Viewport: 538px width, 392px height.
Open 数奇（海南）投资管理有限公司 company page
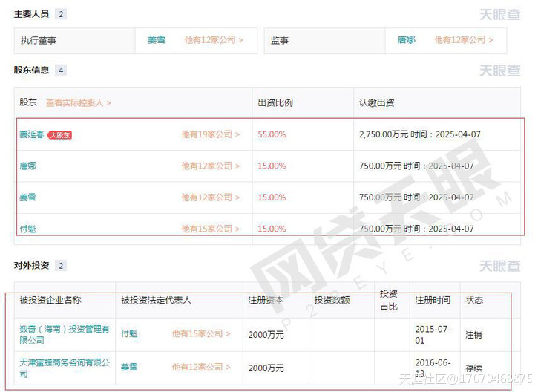click(64, 334)
